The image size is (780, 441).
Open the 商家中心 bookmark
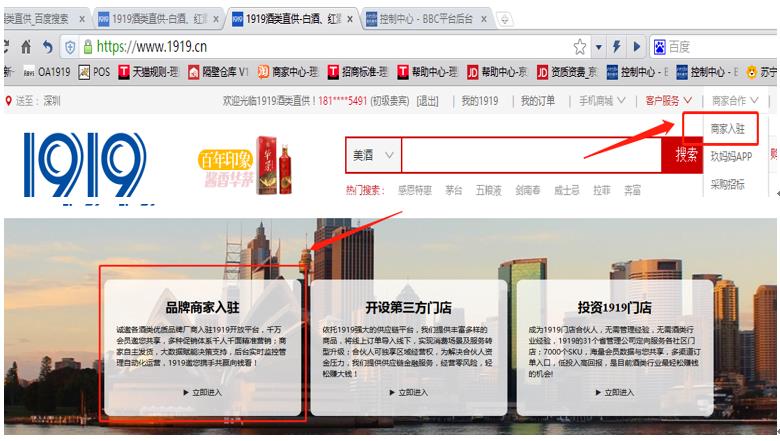point(288,73)
